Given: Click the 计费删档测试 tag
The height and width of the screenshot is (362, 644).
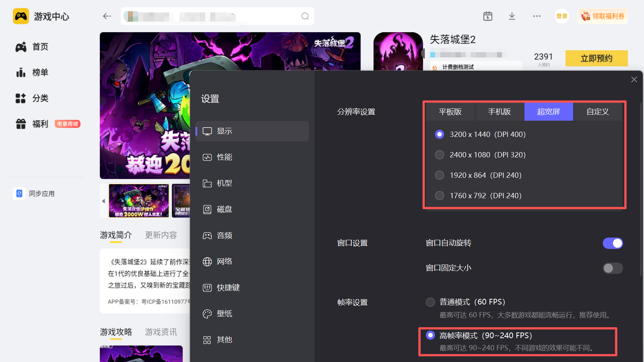Looking at the screenshot, I should point(458,67).
